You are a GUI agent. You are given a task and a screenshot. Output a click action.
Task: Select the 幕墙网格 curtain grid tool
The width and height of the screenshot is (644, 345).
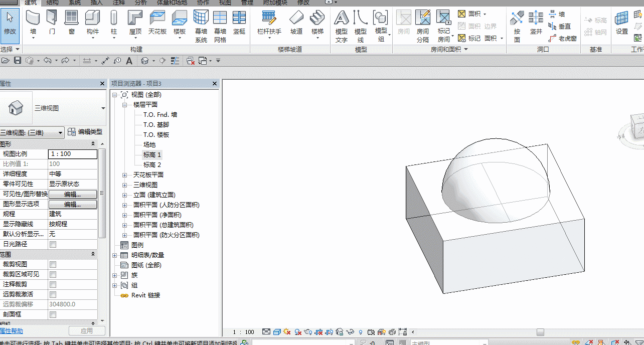tap(220, 27)
